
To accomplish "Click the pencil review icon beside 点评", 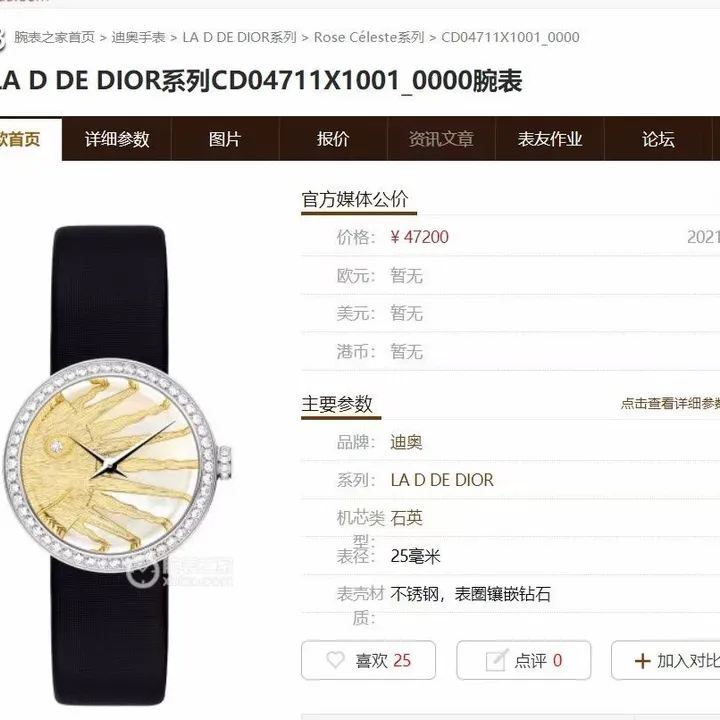I will [497, 660].
